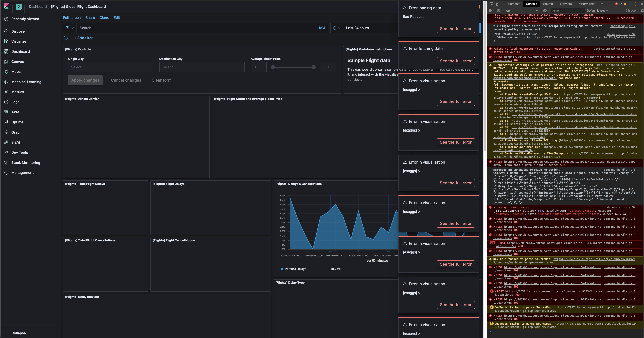
Task: Click the Dev Tools sidebar icon
Action: pos(6,152)
